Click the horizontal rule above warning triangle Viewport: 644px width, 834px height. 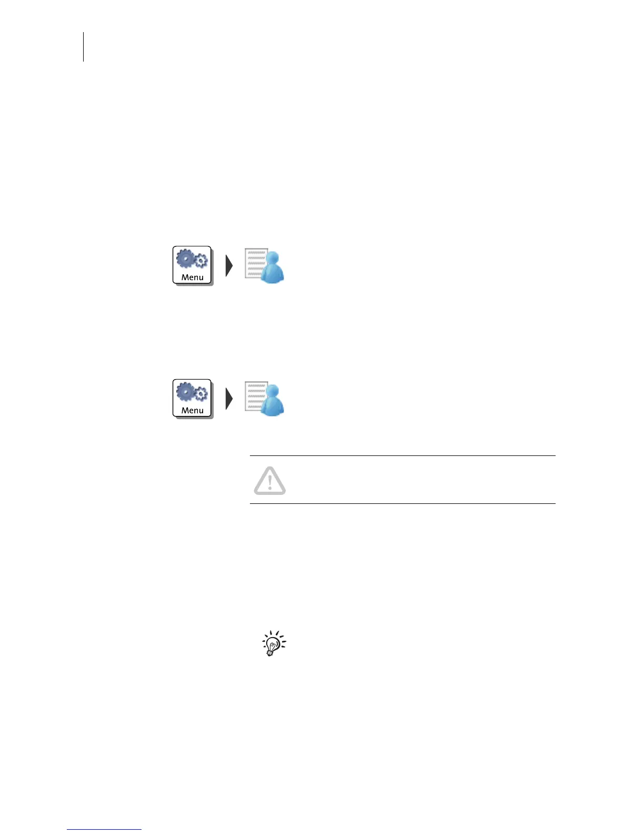click(x=402, y=456)
